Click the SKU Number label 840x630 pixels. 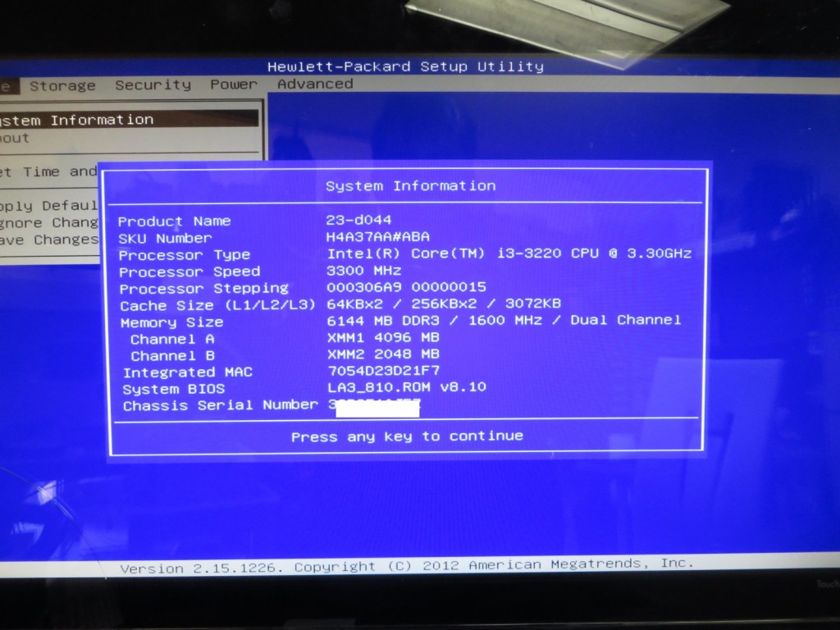point(165,239)
